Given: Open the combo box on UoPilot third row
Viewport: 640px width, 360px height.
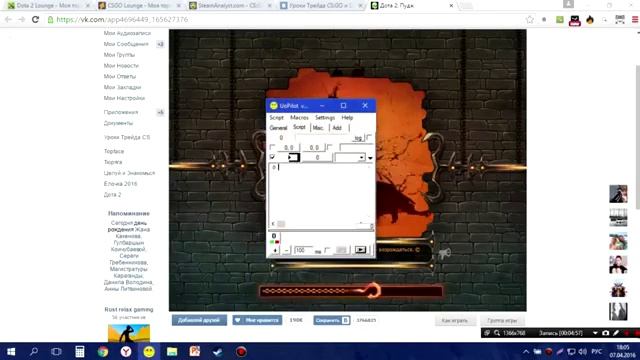Looking at the screenshot, I should (349, 158).
